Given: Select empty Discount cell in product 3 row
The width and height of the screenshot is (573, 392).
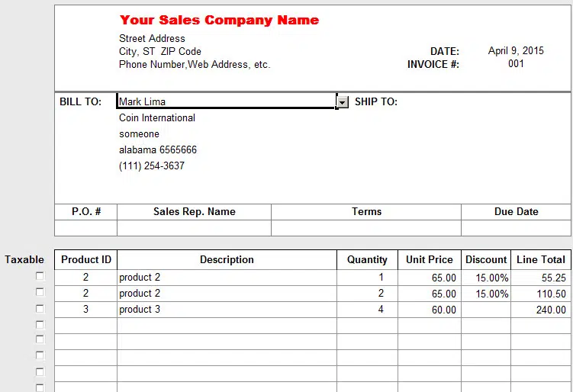Looking at the screenshot, I should pos(486,310).
